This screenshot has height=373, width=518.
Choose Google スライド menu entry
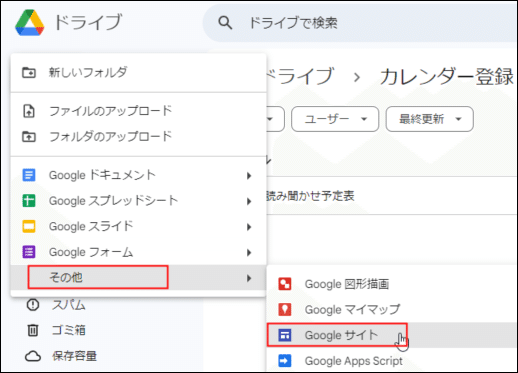coord(139,226)
